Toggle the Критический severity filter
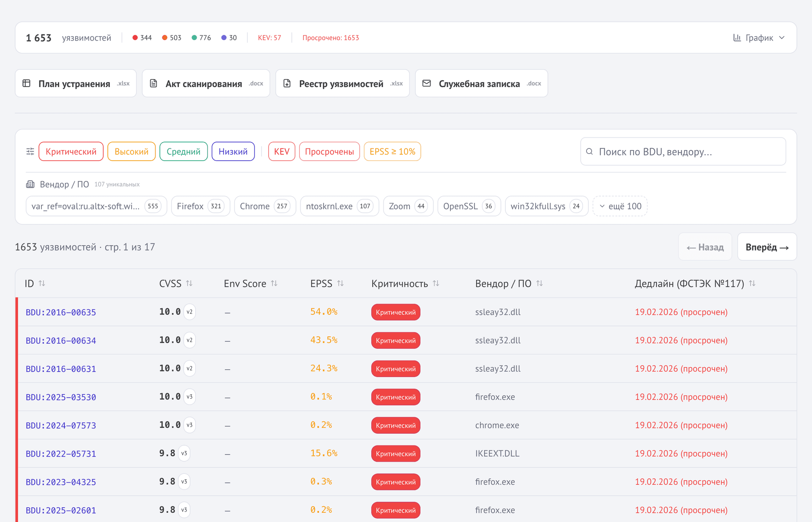 (71, 151)
